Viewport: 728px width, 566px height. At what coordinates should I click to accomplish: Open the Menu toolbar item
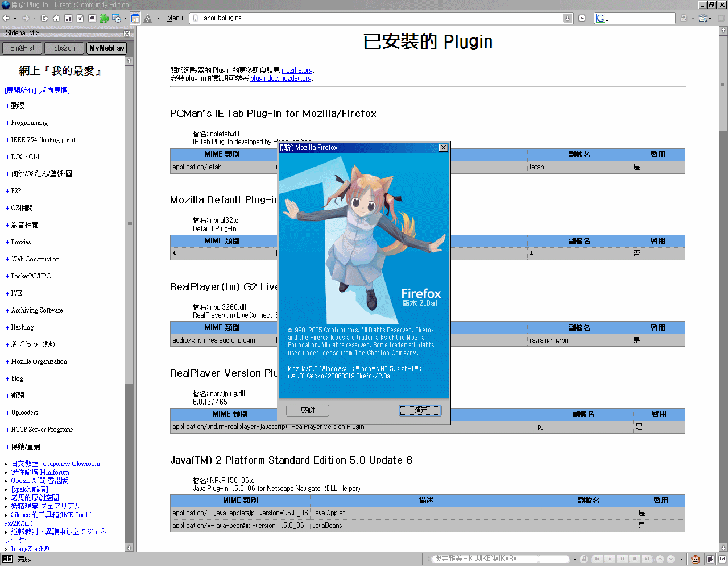[x=175, y=18]
